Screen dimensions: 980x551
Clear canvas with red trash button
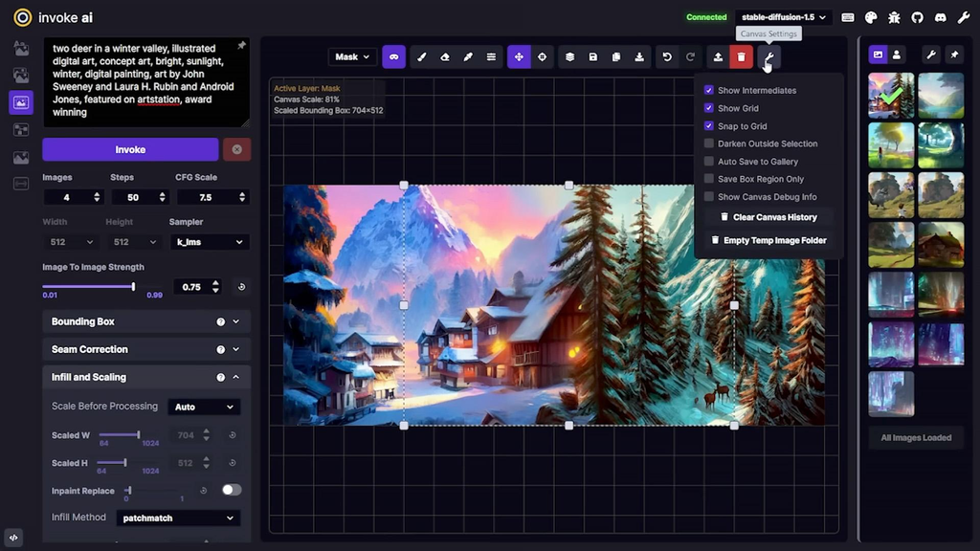coord(742,56)
